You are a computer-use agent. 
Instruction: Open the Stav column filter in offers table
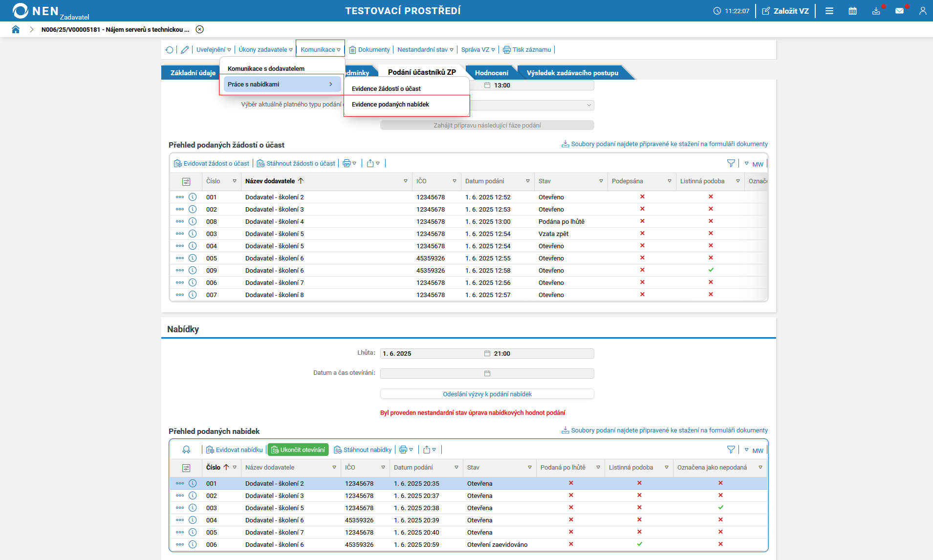point(529,468)
